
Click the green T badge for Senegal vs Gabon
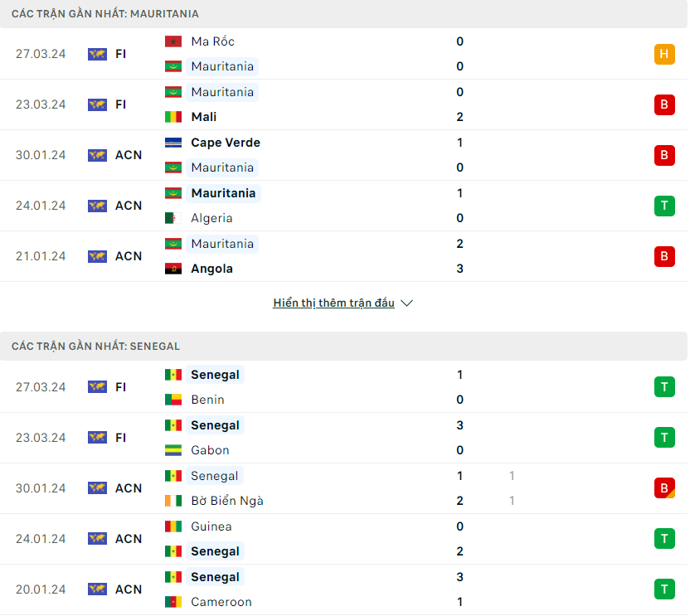[664, 438]
